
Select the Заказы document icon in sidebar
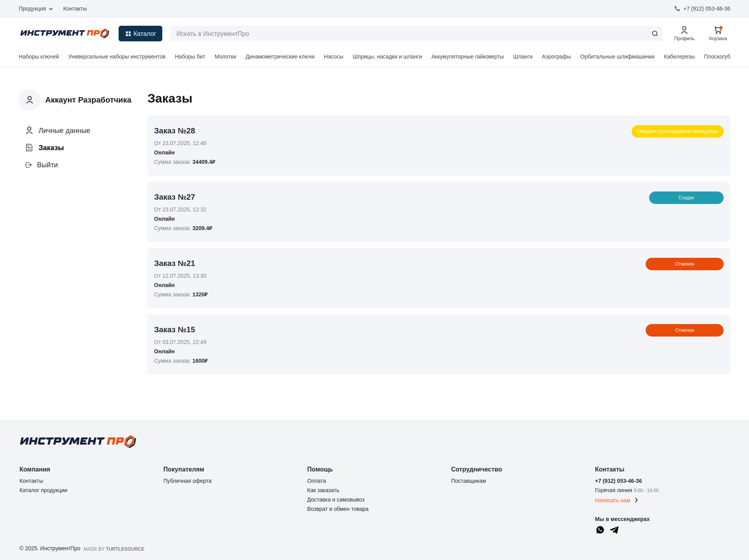pyautogui.click(x=29, y=147)
